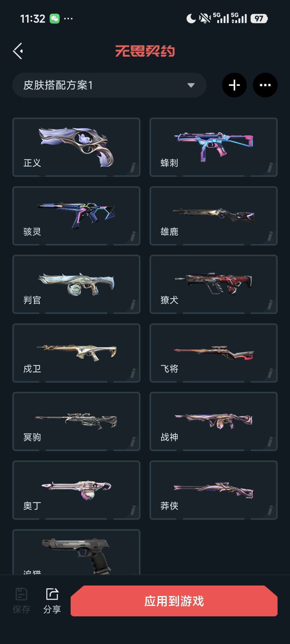Viewport: 290px width, 644px height.
Task: Select the 战神 weapon skin card
Action: [x=213, y=421]
